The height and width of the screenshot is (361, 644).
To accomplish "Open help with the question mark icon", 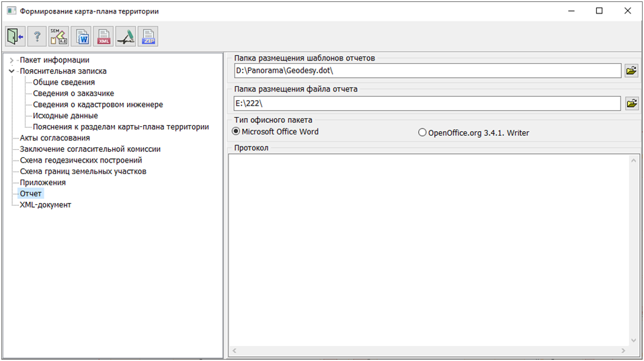I will [x=37, y=37].
